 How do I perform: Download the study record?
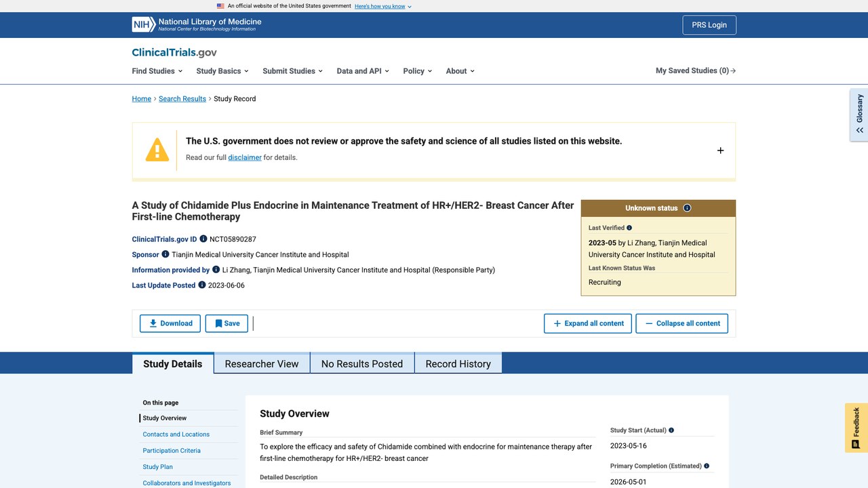[x=170, y=323]
